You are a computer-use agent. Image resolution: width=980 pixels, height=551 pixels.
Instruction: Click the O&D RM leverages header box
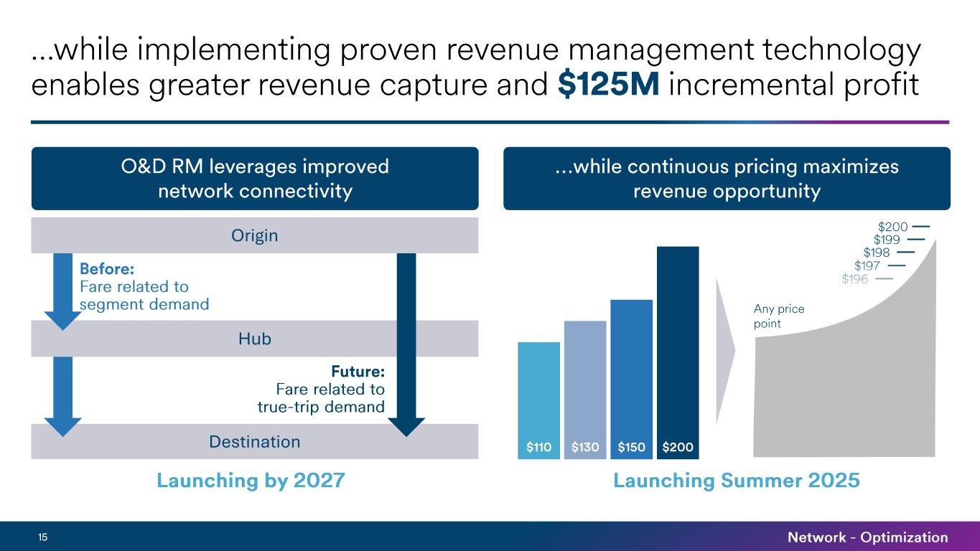coord(255,179)
